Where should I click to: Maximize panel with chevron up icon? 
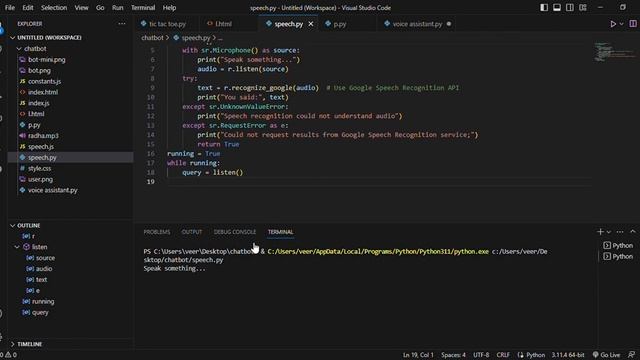tap(633, 232)
